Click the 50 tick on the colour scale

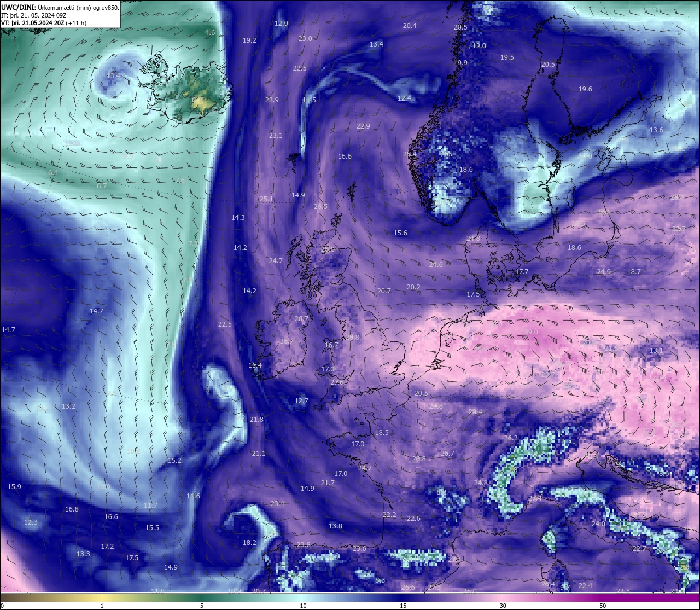[603, 606]
